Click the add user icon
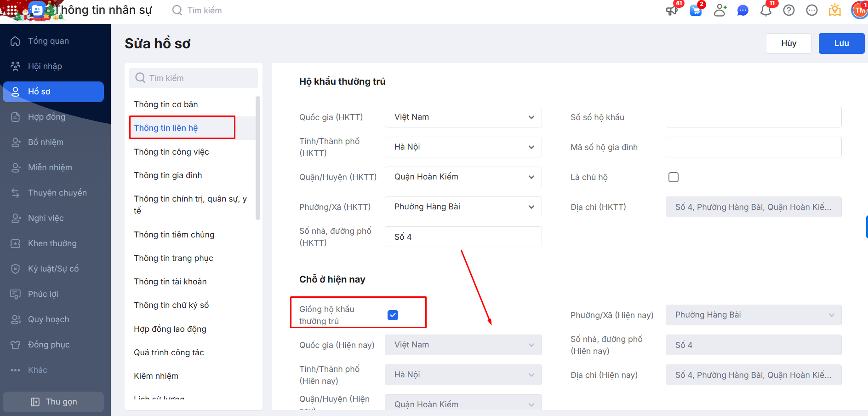868x416 pixels. [720, 11]
